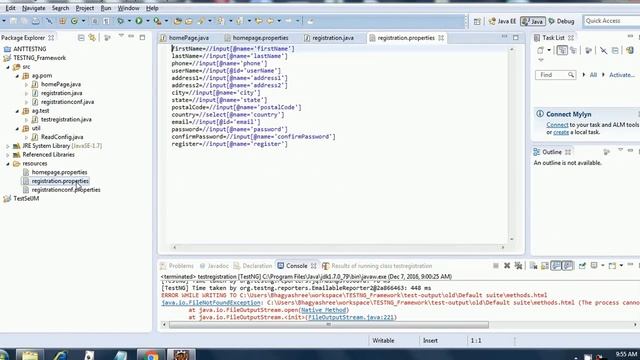Open the Debug button dropdown arrow
Screen dimensions: 640x360
tap(129, 21)
